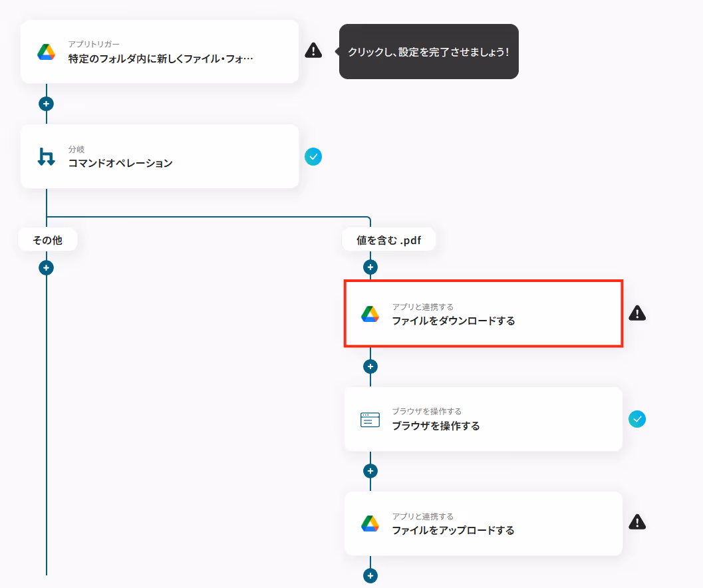This screenshot has width=703, height=588.
Task: Click the small gray ブラウザを操作する subtitle
Action: tap(427, 411)
